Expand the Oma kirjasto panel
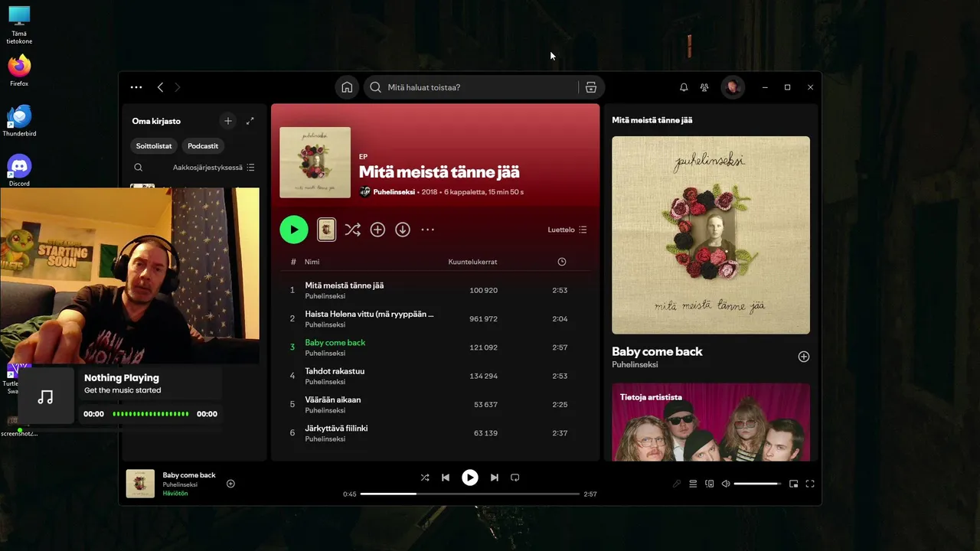Screen dimensions: 980x551 coord(250,121)
